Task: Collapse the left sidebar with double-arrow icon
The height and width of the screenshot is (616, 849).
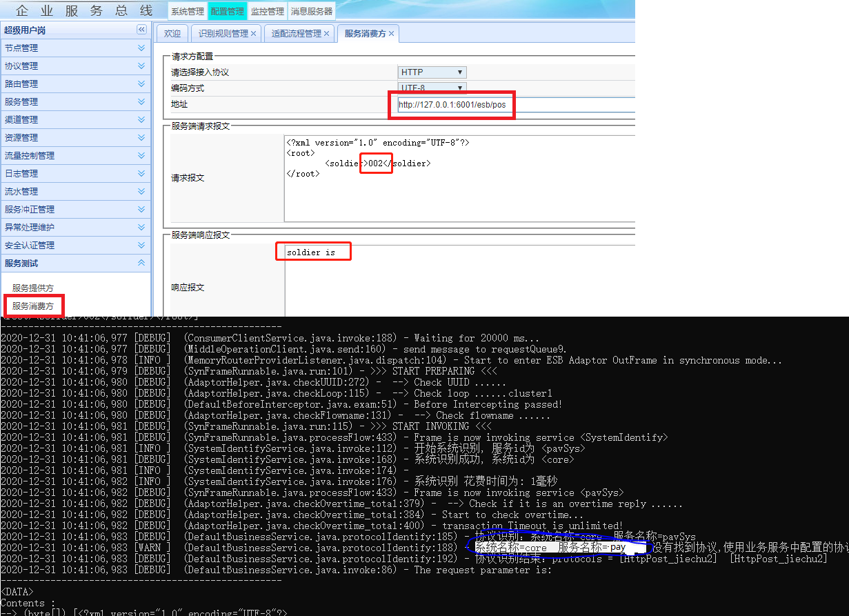Action: click(x=141, y=30)
